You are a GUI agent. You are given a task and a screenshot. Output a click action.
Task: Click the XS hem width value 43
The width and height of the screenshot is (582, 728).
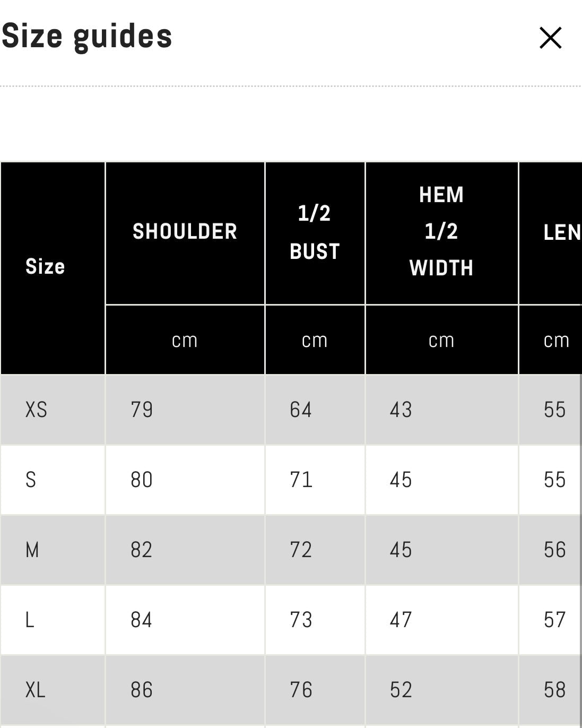click(x=401, y=410)
